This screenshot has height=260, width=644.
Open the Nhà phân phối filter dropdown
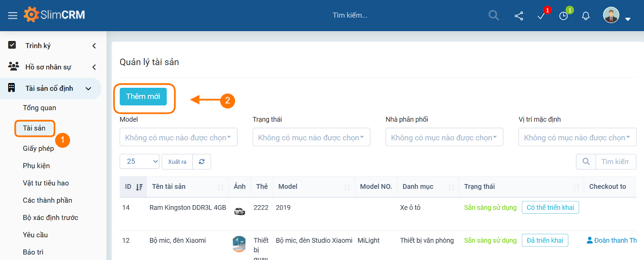pyautogui.click(x=444, y=137)
